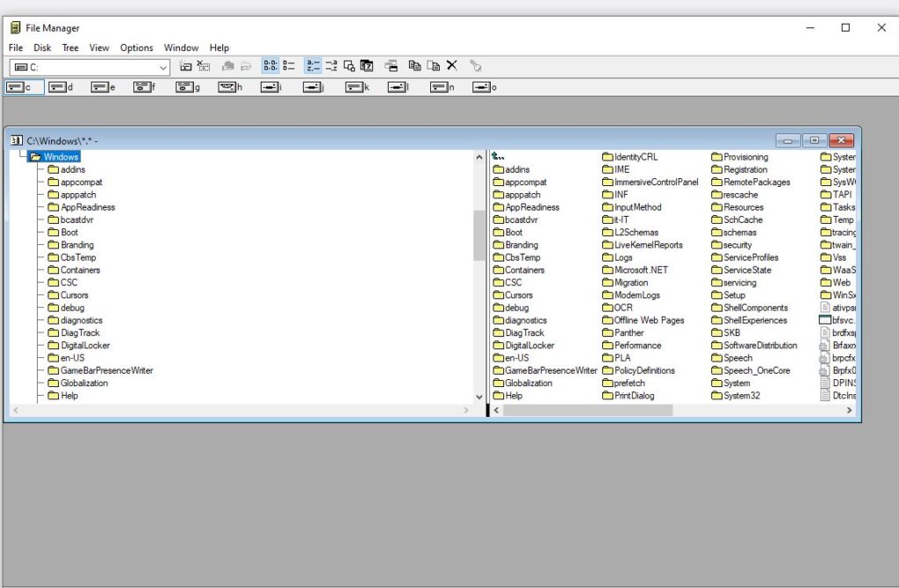
Task: Select Speech_OneCore folder in file list
Action: [x=752, y=370]
